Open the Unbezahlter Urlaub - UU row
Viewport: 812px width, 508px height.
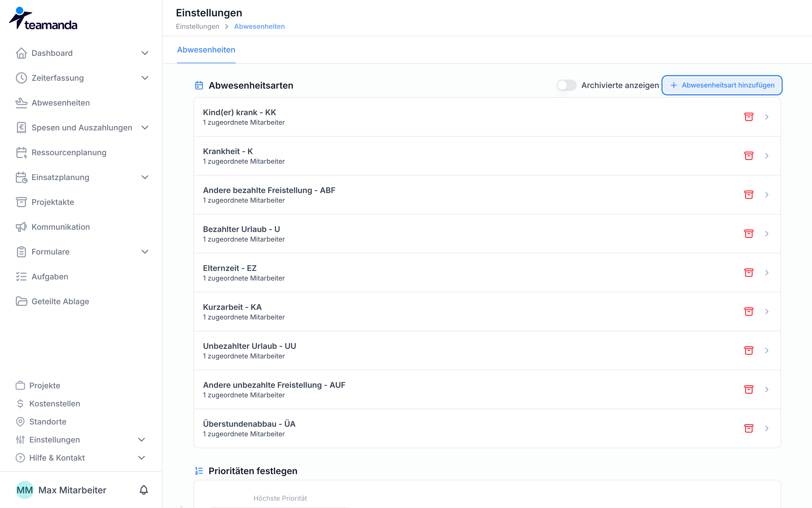487,351
